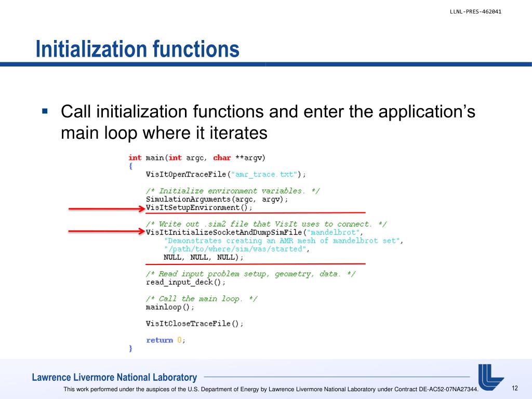Click the Lawrence Livermore National Laboratory footer text
The image size is (532, 399).
click(114, 377)
